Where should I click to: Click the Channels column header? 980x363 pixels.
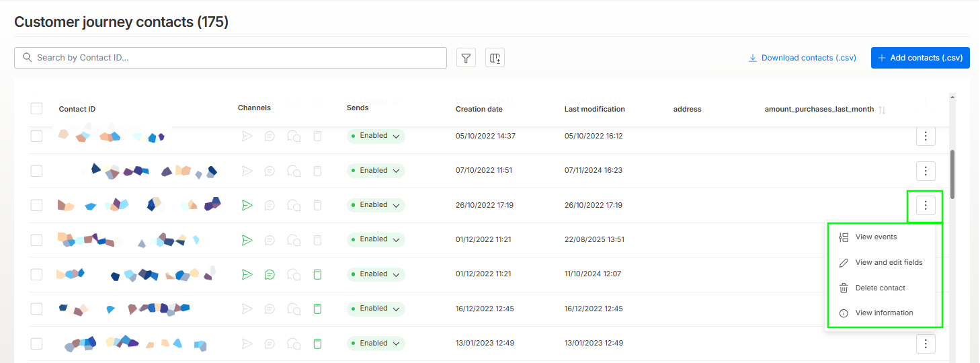tap(254, 108)
